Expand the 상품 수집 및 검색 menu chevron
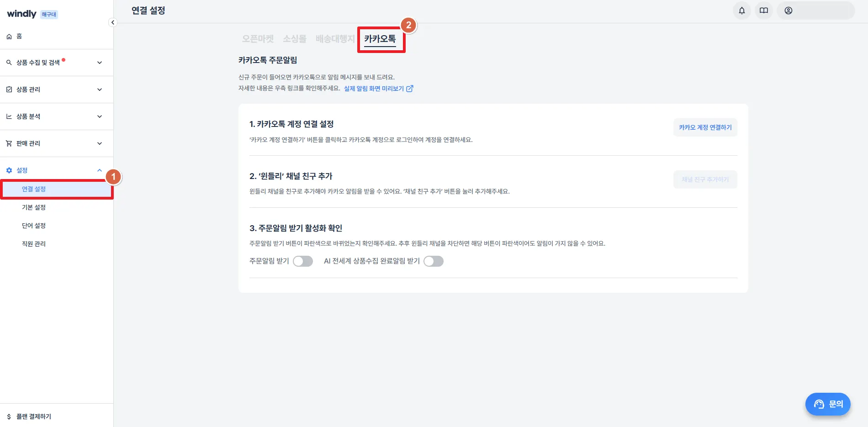The width and height of the screenshot is (868, 427). (100, 63)
